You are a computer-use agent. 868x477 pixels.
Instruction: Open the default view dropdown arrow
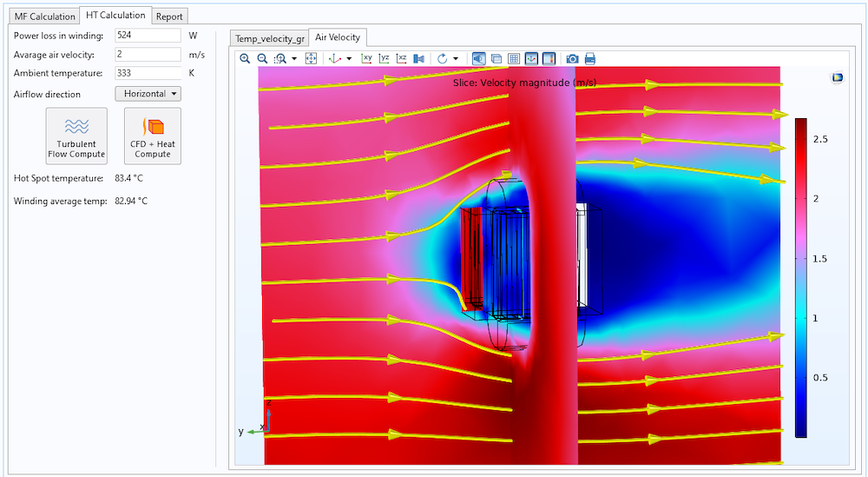[x=349, y=59]
